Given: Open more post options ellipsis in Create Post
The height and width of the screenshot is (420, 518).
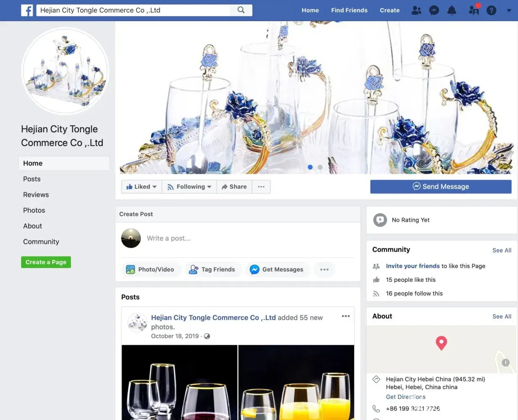Looking at the screenshot, I should 324,269.
